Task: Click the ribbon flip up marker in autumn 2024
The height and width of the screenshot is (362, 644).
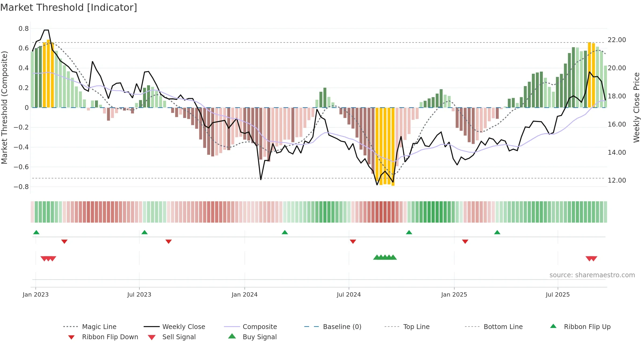Action: (409, 232)
